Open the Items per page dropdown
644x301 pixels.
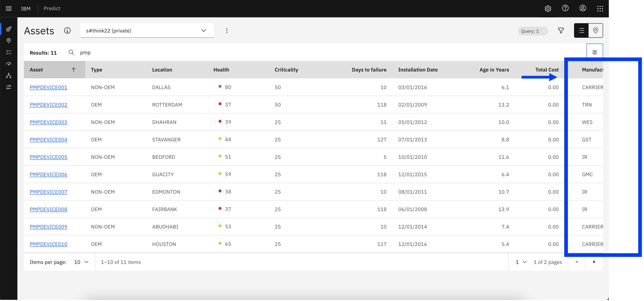(81, 262)
